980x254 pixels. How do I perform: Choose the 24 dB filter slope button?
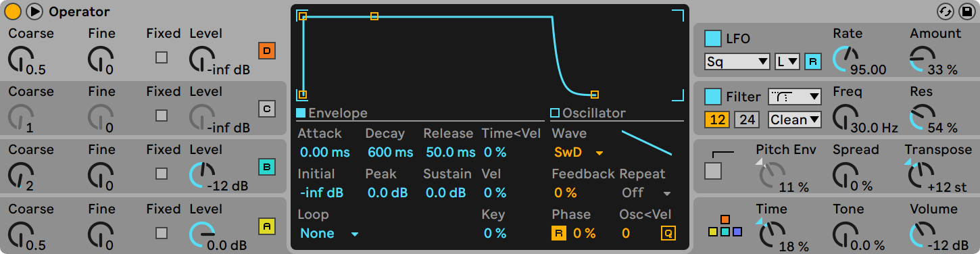pyautogui.click(x=746, y=120)
